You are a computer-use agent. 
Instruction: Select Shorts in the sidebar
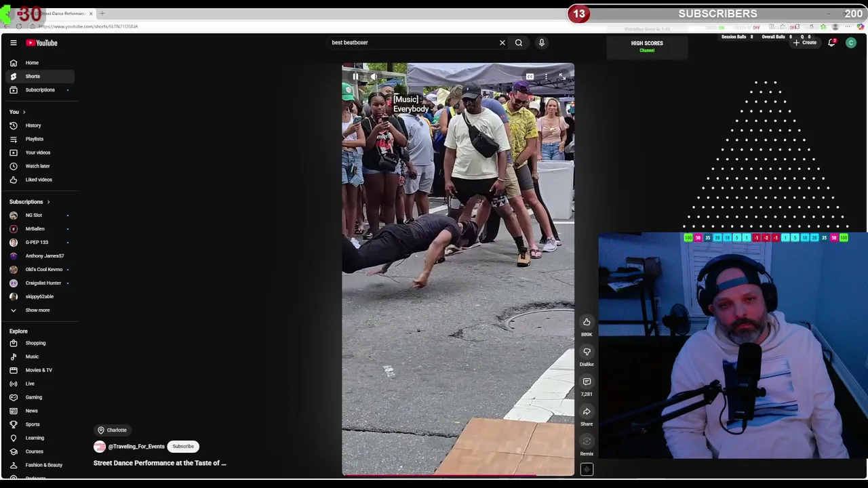(x=39, y=76)
